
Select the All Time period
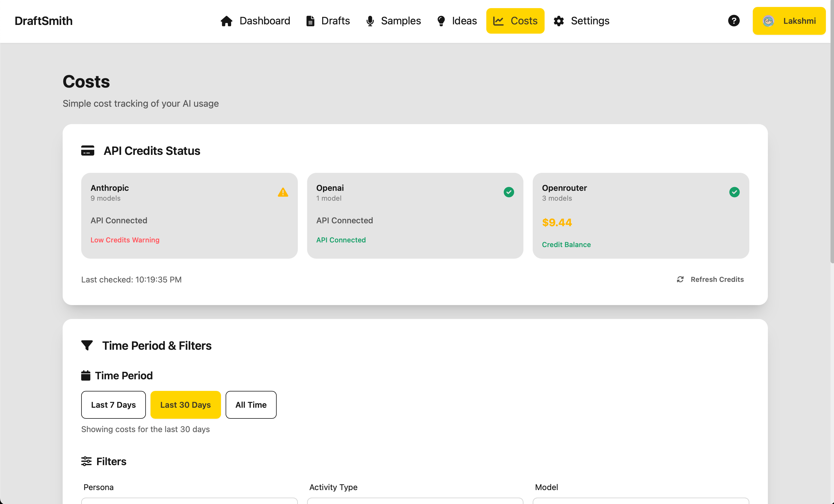click(251, 405)
